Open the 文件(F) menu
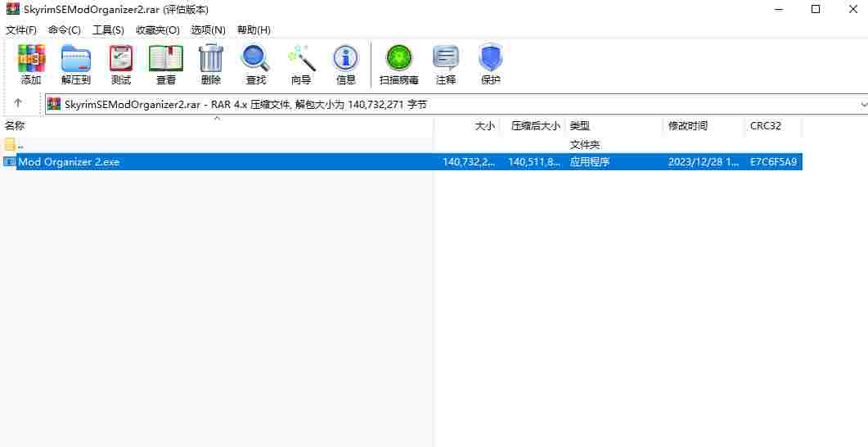 (x=21, y=30)
